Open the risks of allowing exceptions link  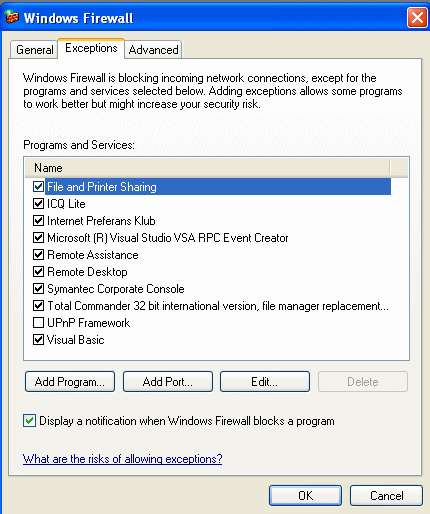point(122,459)
